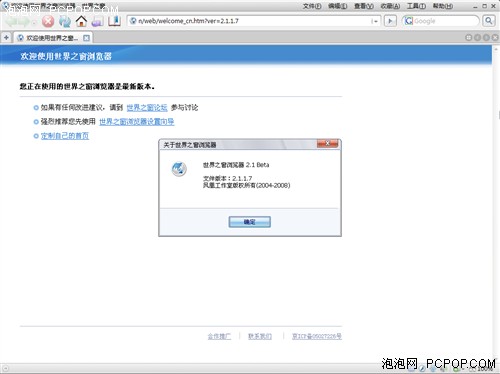Click the magnifier search button

click(x=489, y=21)
